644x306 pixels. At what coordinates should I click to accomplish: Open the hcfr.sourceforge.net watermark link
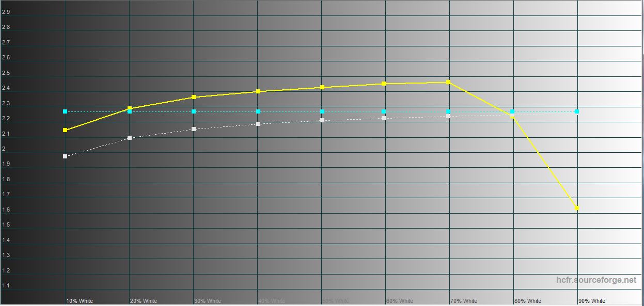[x=596, y=280]
